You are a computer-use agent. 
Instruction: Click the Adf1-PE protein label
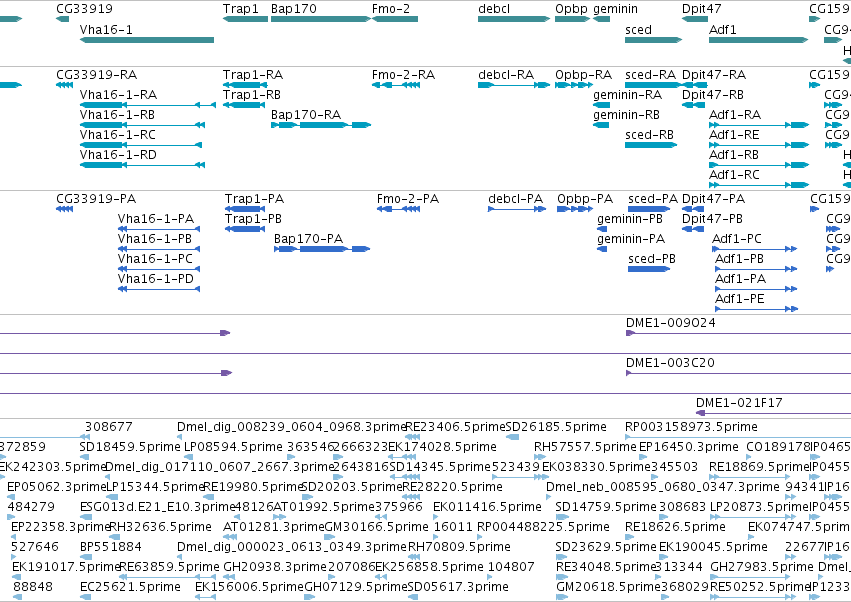coord(740,299)
